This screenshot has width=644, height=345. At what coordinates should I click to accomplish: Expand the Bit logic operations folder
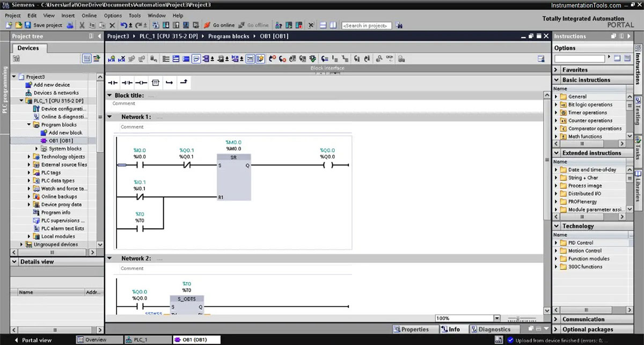[556, 105]
